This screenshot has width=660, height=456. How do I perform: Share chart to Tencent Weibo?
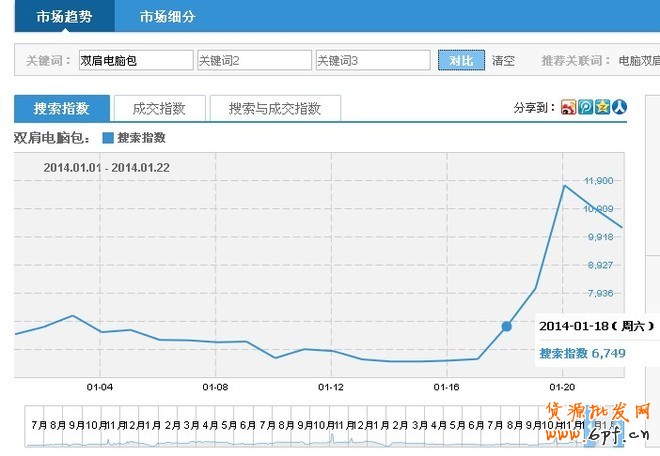coord(585,108)
